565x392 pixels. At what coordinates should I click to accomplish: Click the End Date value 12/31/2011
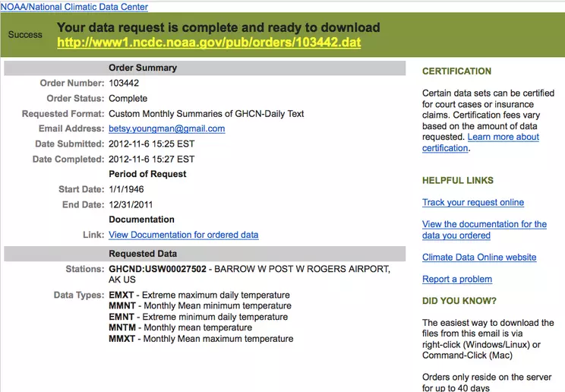click(131, 204)
